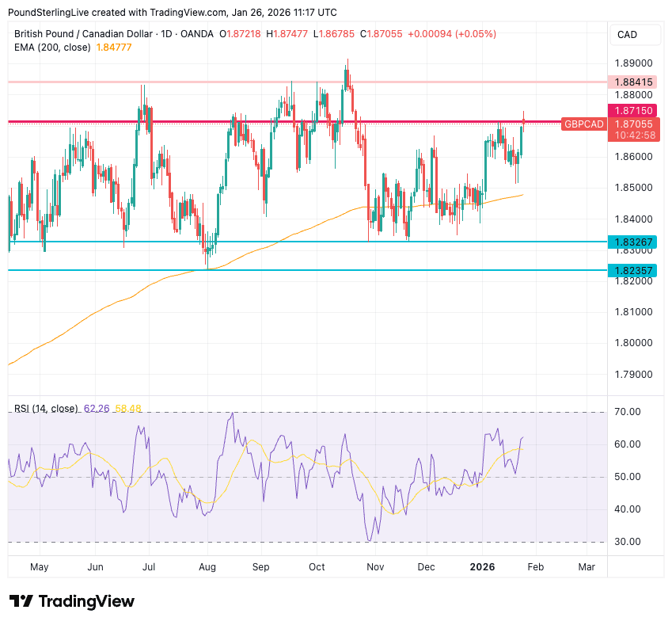Click the 1.82357 teal price label
The width and height of the screenshot is (672, 625).
pos(634,270)
